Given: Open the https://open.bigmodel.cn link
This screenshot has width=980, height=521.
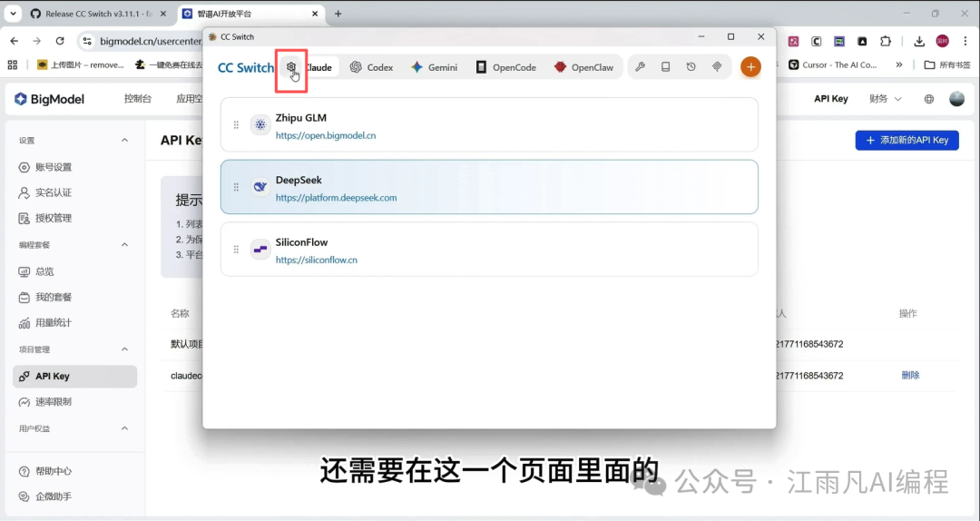Looking at the screenshot, I should click(326, 135).
